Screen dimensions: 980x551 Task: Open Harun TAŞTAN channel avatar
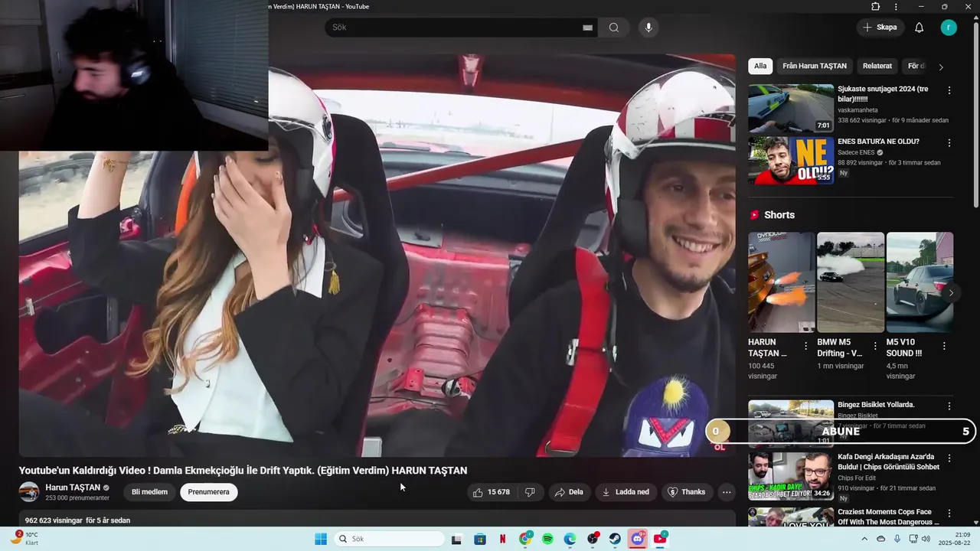[29, 492]
